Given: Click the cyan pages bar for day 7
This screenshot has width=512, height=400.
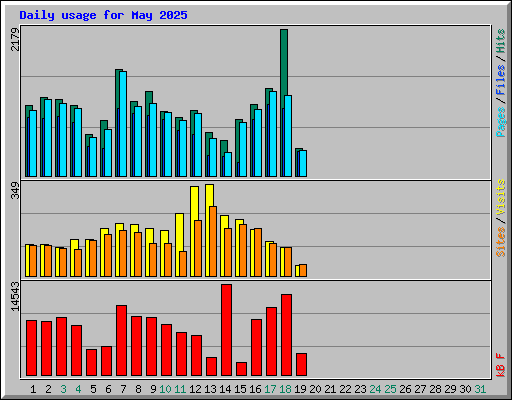Looking at the screenshot, I should [x=123, y=124].
